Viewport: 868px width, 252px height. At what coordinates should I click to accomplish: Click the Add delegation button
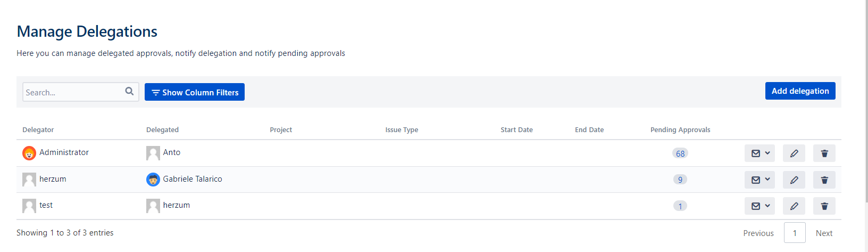[800, 91]
